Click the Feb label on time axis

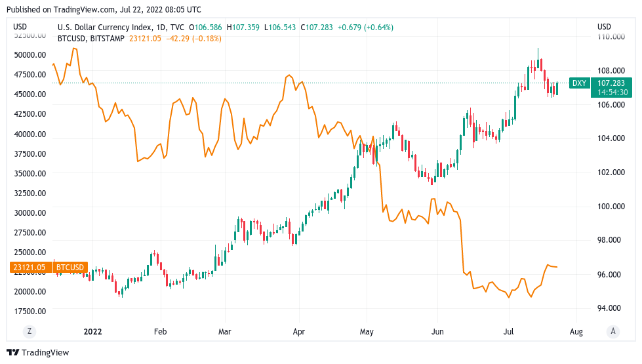(160, 332)
